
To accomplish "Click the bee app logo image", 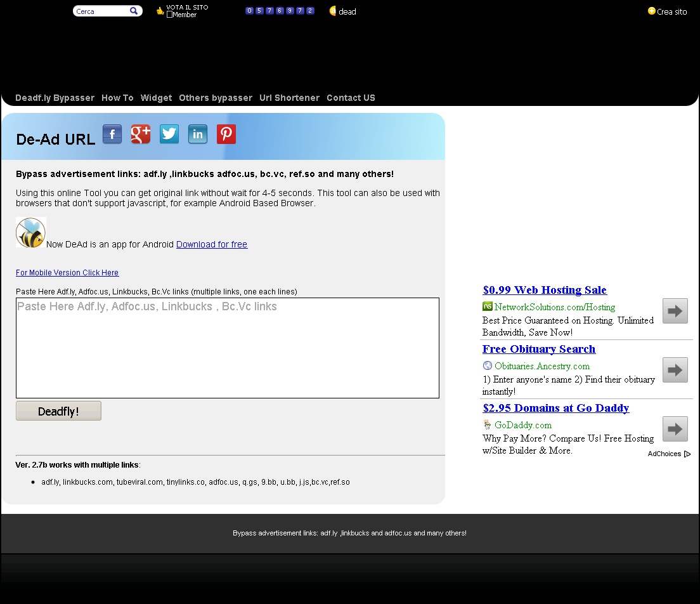I will pos(31,232).
